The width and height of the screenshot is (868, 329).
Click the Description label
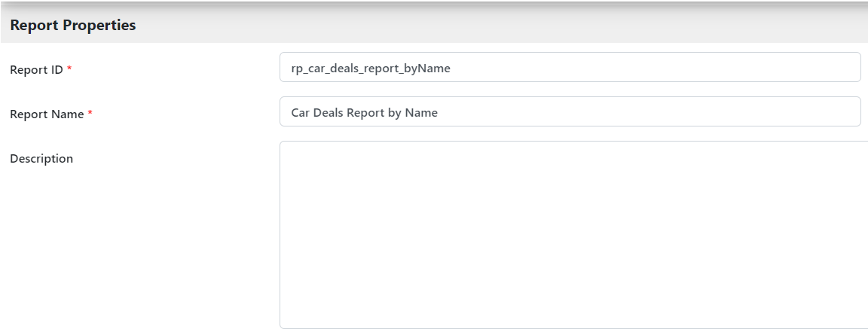click(x=41, y=159)
